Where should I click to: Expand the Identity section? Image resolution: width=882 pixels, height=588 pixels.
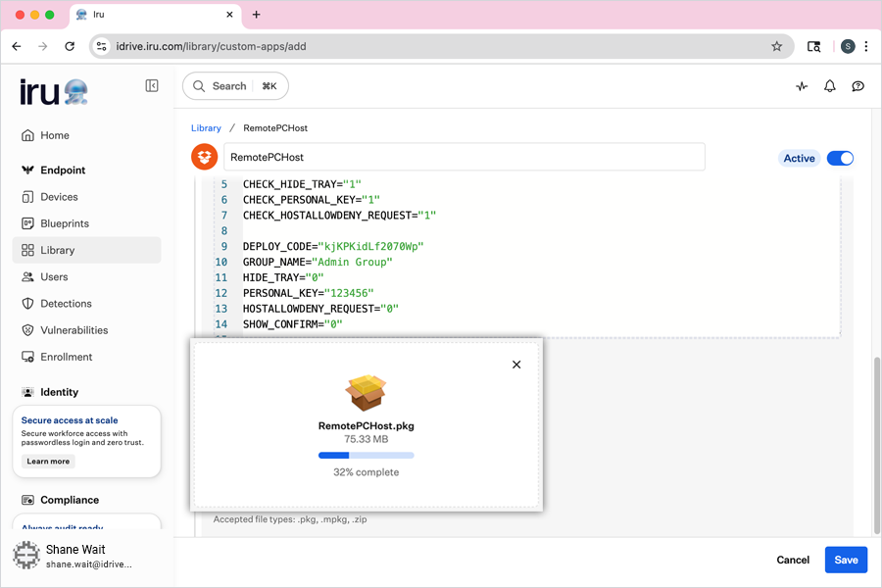point(59,392)
